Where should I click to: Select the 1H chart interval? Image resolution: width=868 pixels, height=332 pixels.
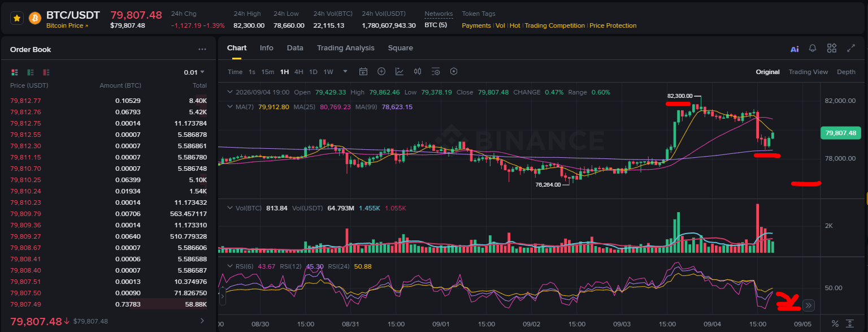pyautogui.click(x=284, y=72)
